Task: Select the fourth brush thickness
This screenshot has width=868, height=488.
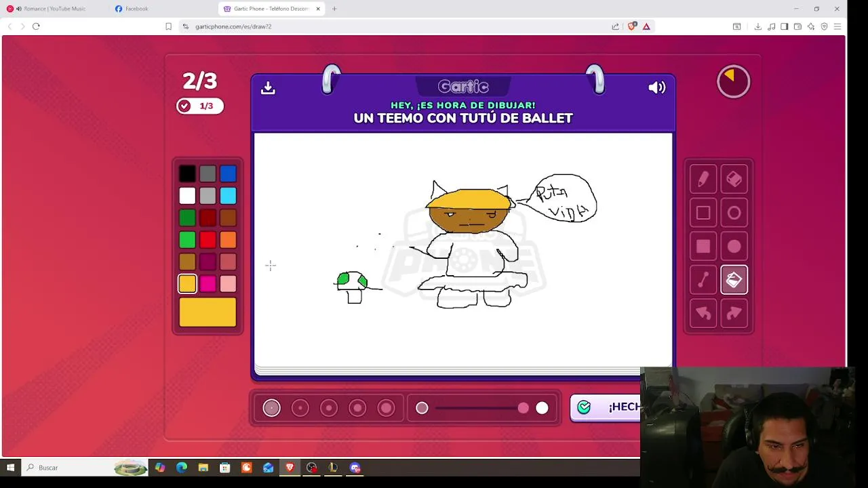Action: click(x=357, y=408)
